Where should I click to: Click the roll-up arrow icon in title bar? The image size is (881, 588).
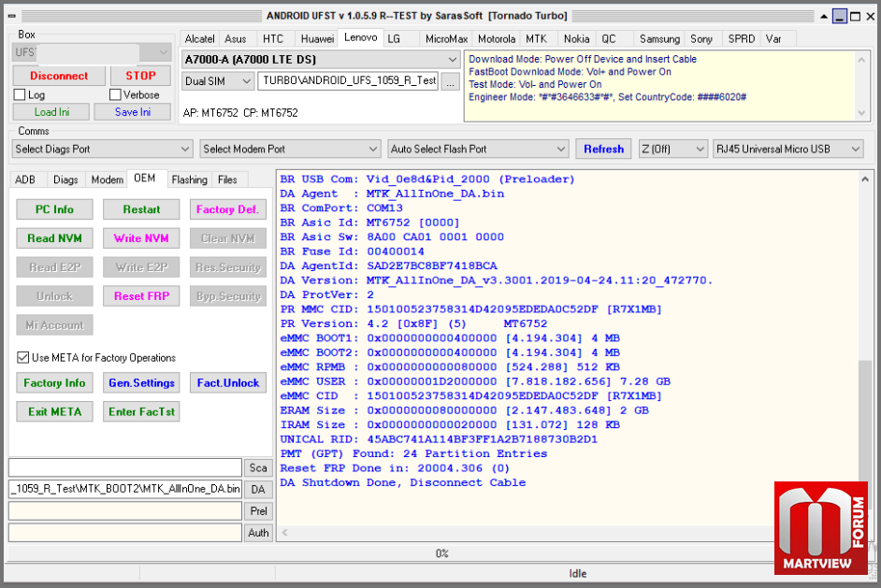[824, 16]
